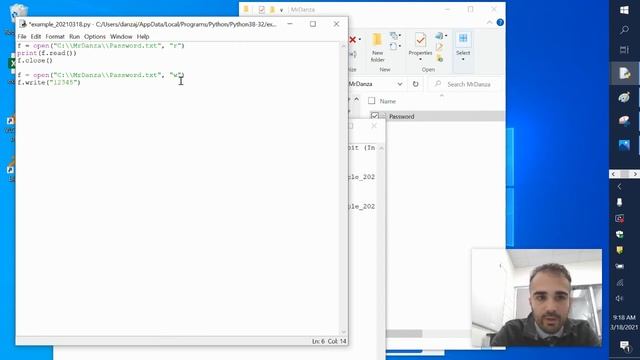This screenshot has width=640, height=360.
Task: Open the Edit menu in IDLE
Action: [x=36, y=37]
